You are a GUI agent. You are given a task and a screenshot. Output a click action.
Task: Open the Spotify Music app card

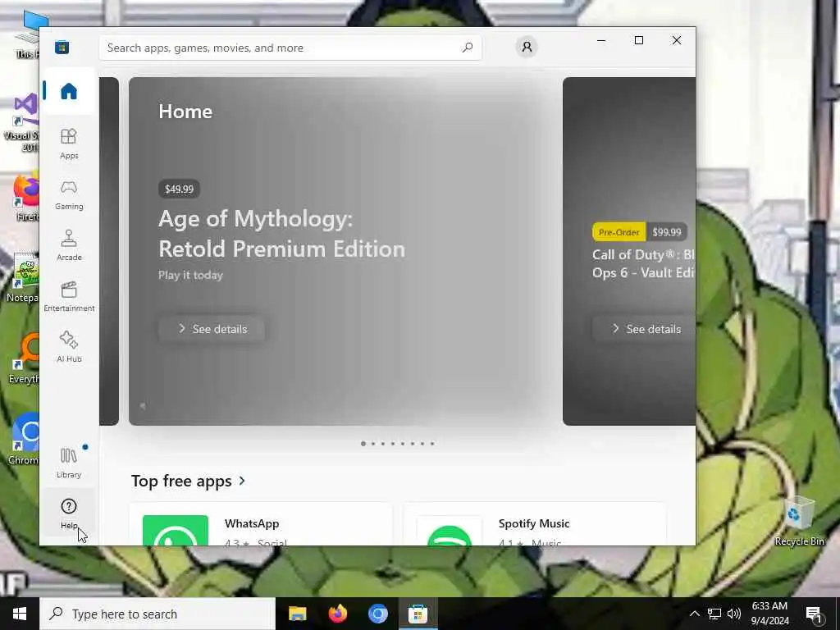pyautogui.click(x=535, y=524)
